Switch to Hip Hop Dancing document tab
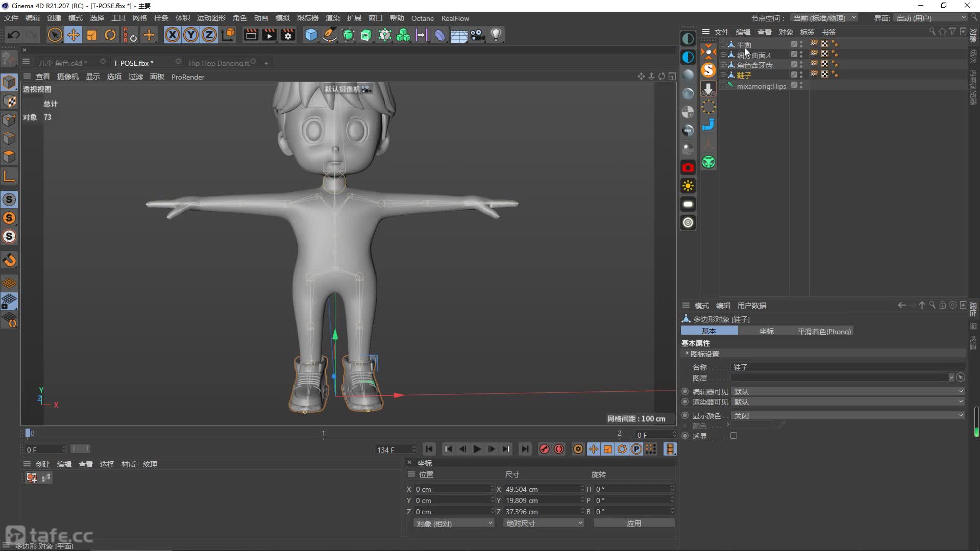Screen dimensions: 980x551 219,63
